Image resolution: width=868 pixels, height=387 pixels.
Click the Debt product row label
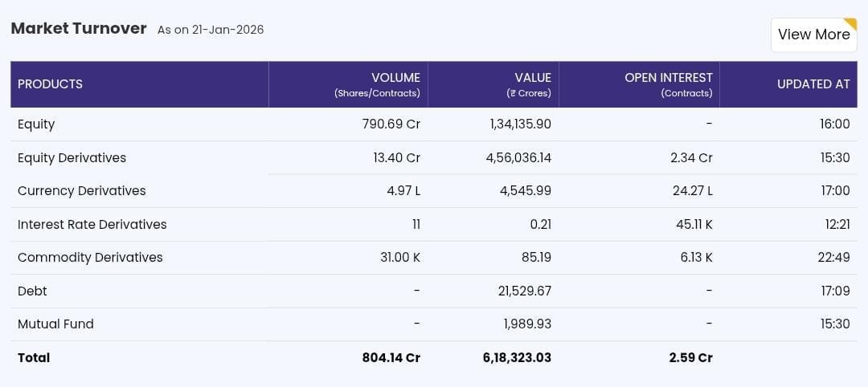(x=32, y=291)
